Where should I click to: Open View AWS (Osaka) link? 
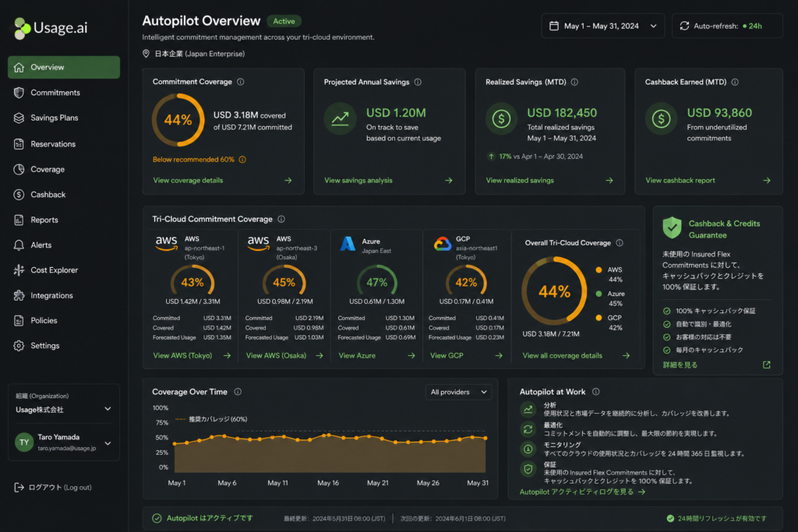click(x=284, y=355)
